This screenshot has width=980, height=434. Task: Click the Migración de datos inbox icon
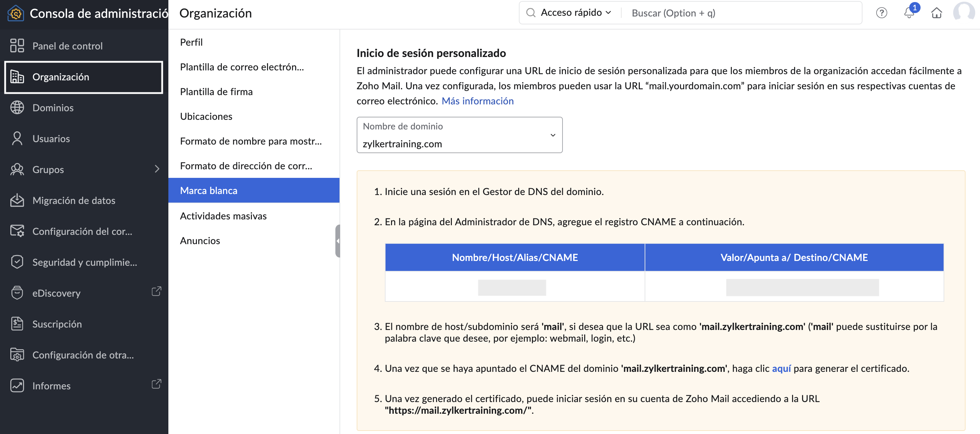pyautogui.click(x=17, y=200)
